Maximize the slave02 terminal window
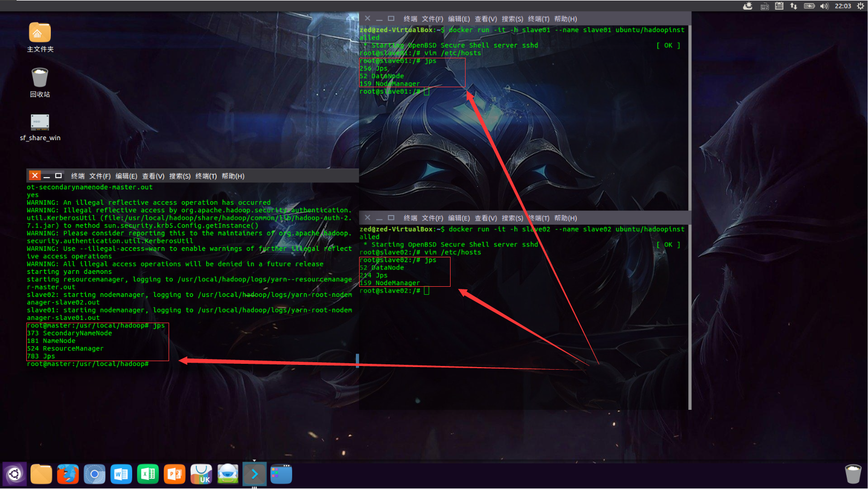868x489 pixels. click(x=391, y=218)
